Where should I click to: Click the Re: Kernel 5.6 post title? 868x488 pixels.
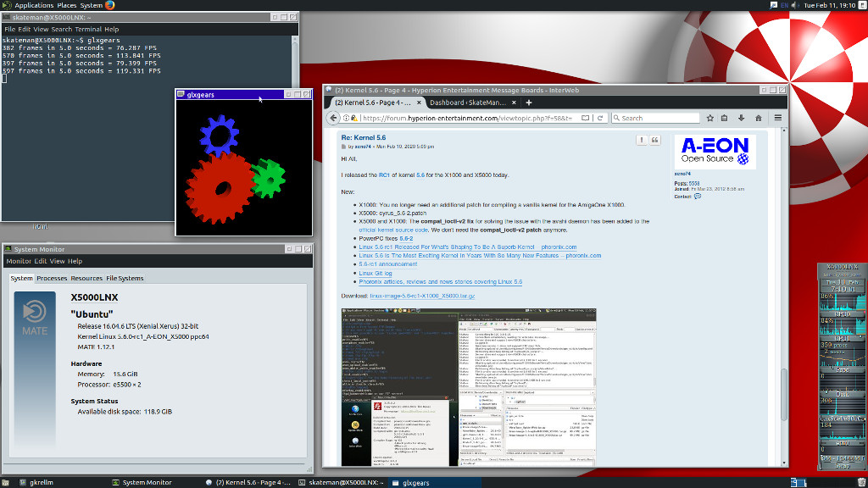(x=363, y=138)
